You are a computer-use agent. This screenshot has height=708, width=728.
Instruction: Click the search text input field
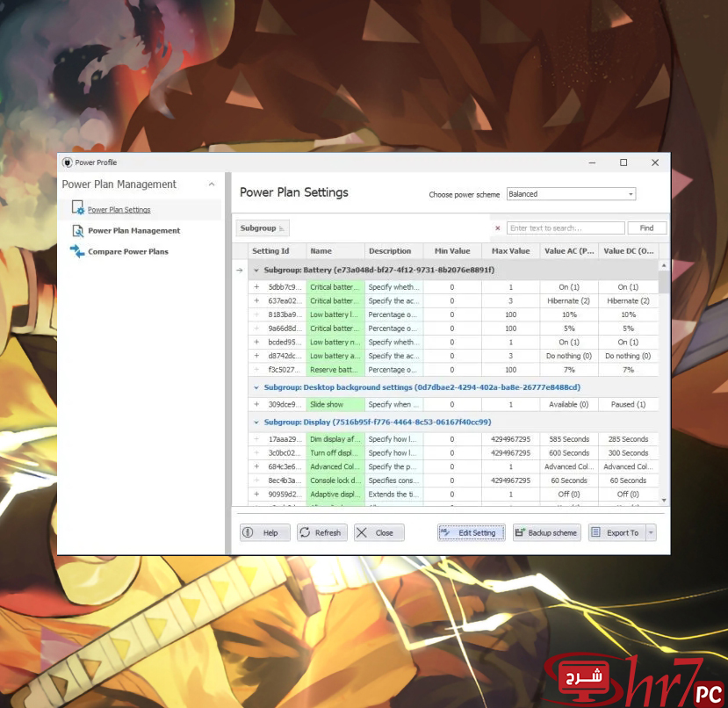(566, 228)
